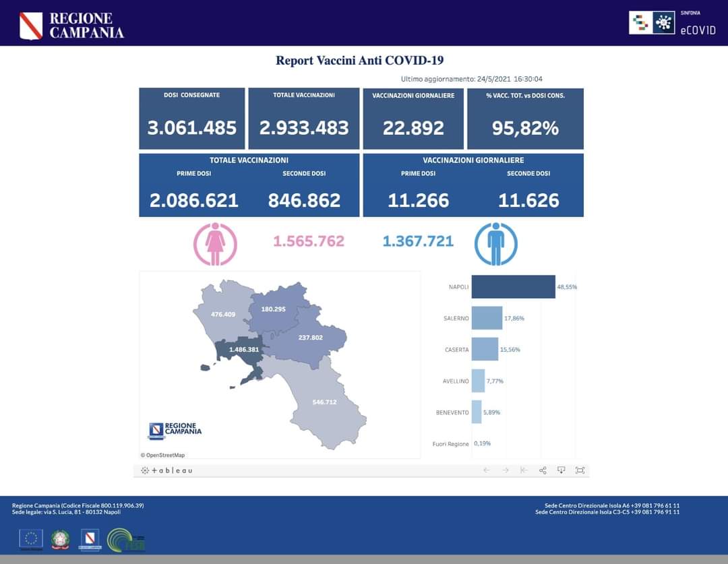Click the Tableau undo arrow
728x564 pixels.
(487, 470)
